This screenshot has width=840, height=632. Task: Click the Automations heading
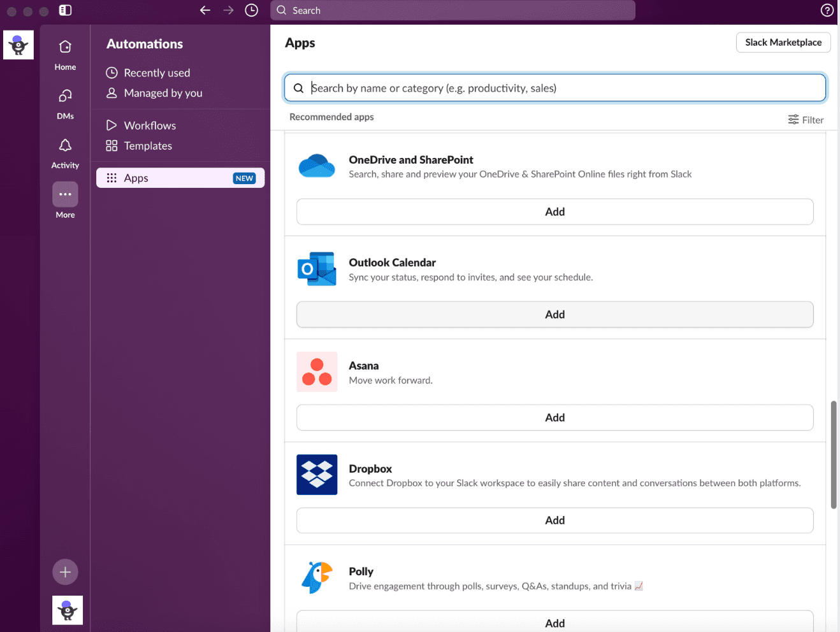point(145,44)
